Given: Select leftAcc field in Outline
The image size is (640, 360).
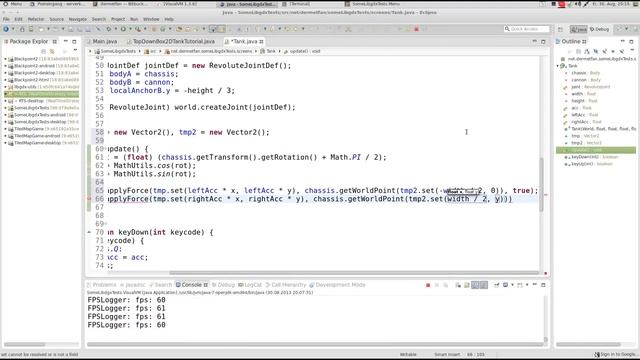Looking at the screenshot, I should point(584,115).
